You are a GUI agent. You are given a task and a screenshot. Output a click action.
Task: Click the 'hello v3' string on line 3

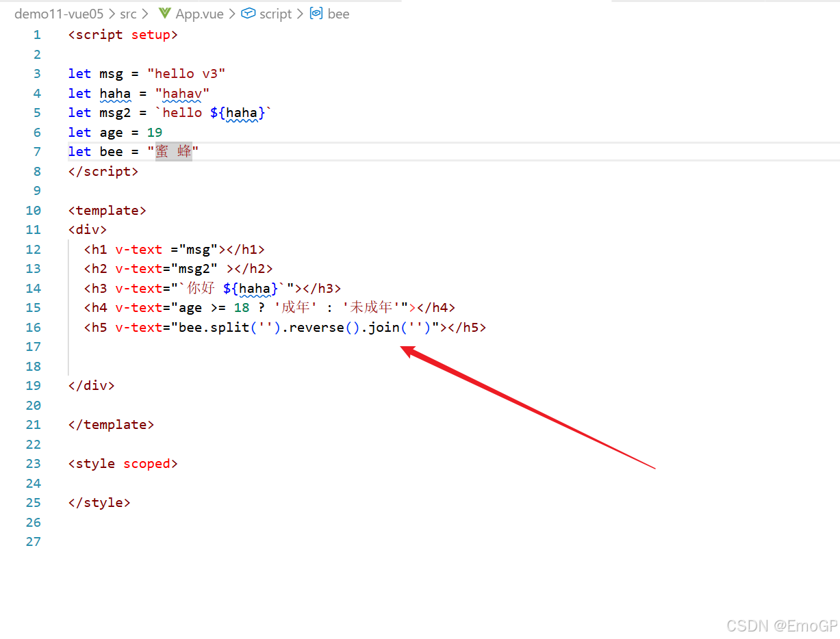coord(186,74)
